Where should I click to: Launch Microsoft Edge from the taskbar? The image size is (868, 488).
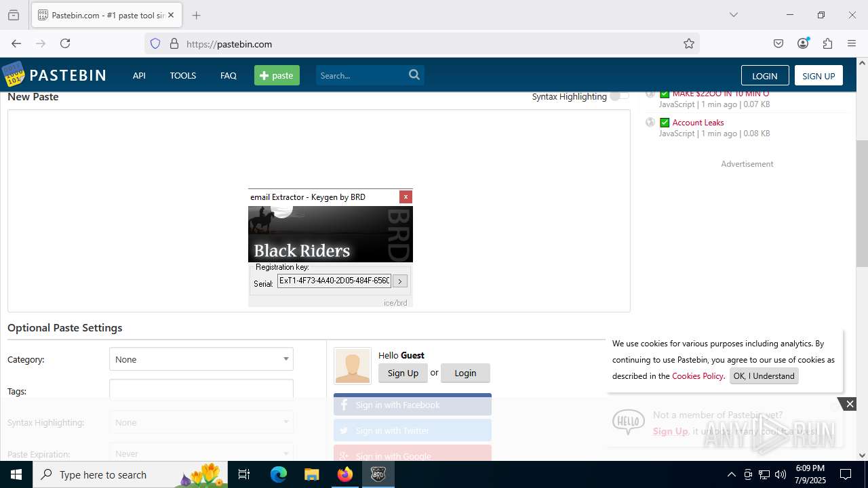coord(279,474)
